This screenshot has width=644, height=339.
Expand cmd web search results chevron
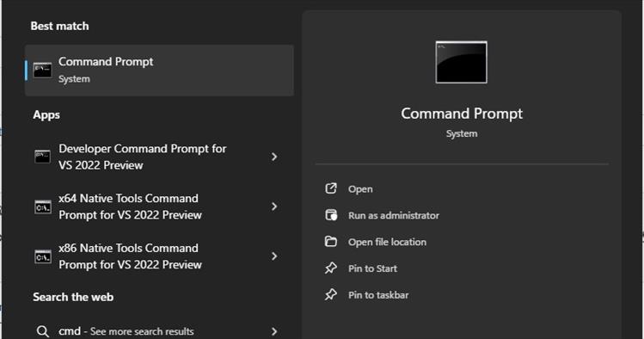[274, 331]
